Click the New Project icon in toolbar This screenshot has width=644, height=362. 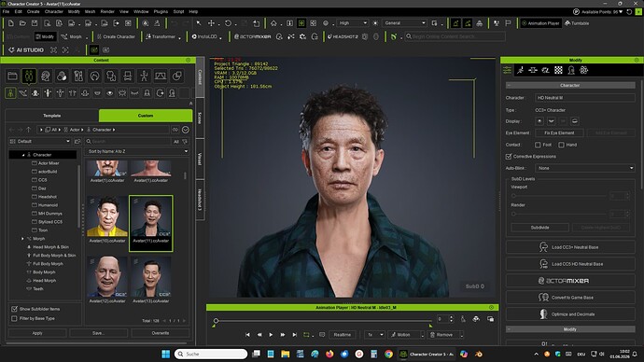click(x=11, y=23)
